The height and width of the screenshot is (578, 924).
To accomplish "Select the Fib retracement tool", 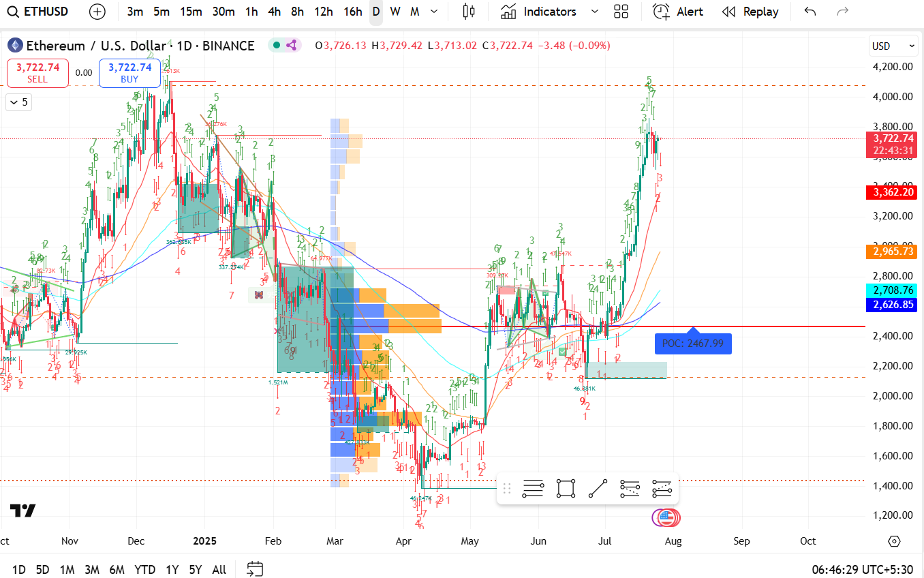I will point(630,488).
